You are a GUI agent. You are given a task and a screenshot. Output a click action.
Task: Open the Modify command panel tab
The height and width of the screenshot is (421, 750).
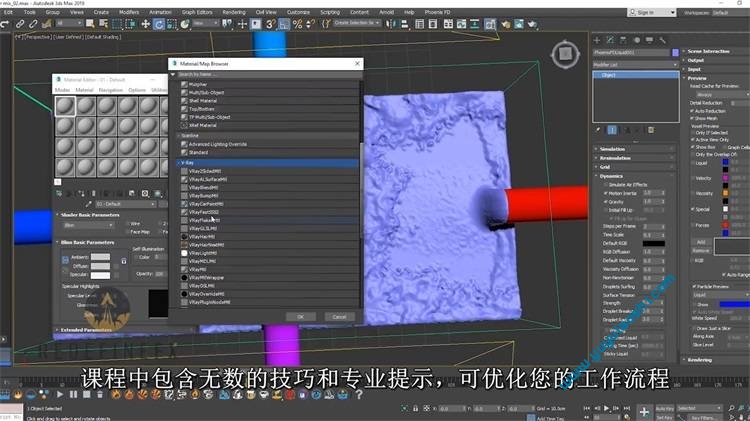(610, 40)
